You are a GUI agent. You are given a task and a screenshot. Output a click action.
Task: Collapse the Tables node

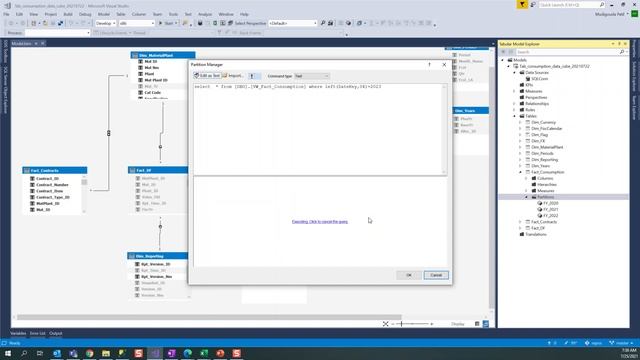(x=515, y=116)
